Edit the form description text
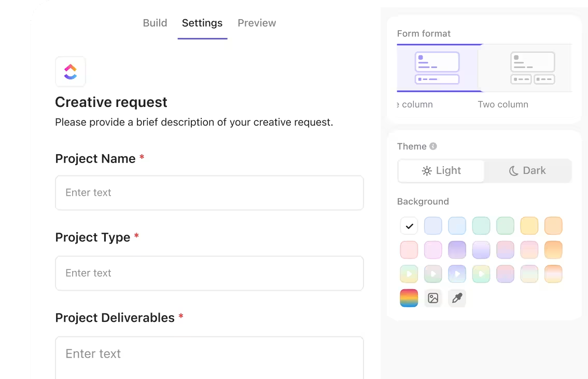588x379 pixels. tap(194, 123)
